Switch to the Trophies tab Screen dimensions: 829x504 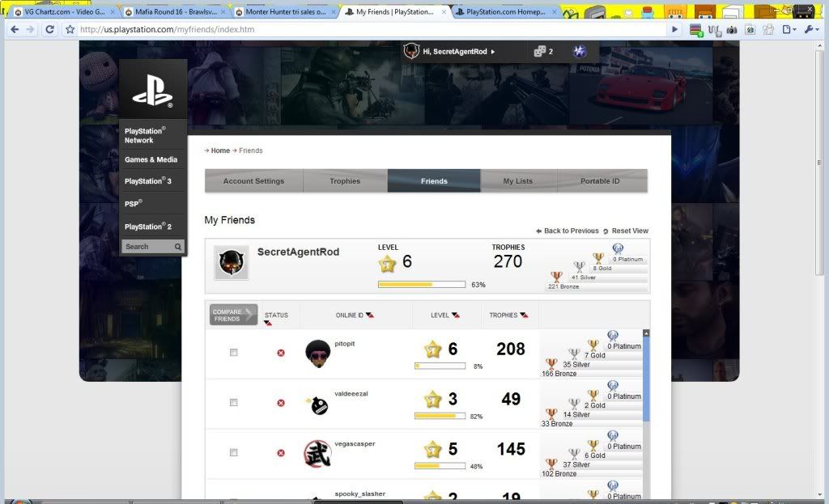345,181
